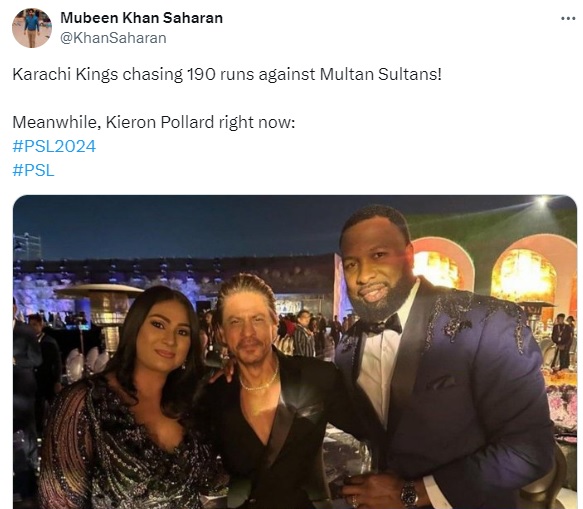Click the bright spotlight in the photo's corner
This screenshot has height=509, width=583.
(x=542, y=202)
